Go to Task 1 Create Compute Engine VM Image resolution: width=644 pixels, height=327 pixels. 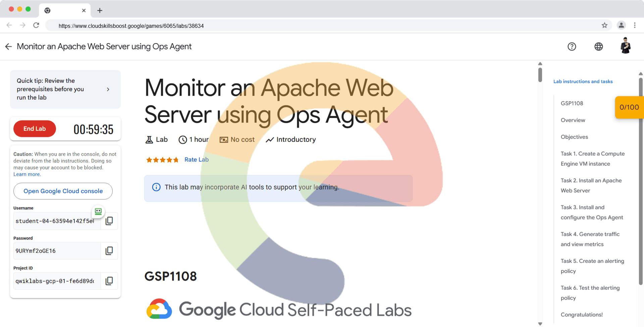[x=593, y=159]
